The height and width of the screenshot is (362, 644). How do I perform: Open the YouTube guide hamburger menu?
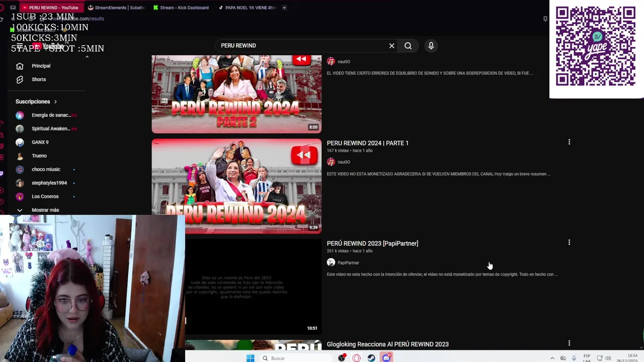coord(20,46)
